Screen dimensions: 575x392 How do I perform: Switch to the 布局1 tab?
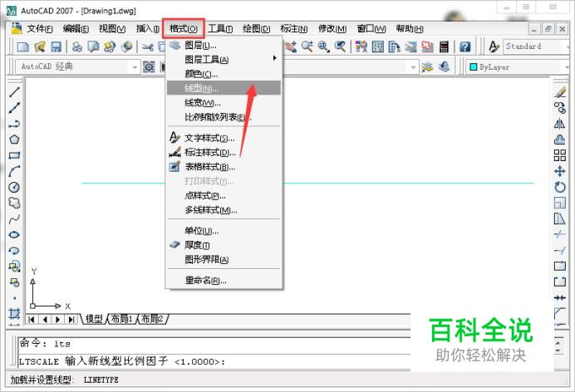coord(122,319)
